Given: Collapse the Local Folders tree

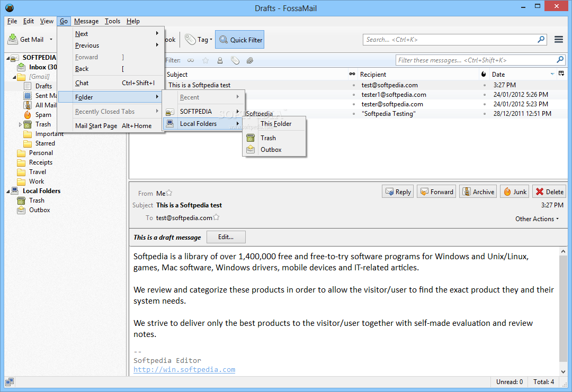Looking at the screenshot, I should tap(8, 192).
